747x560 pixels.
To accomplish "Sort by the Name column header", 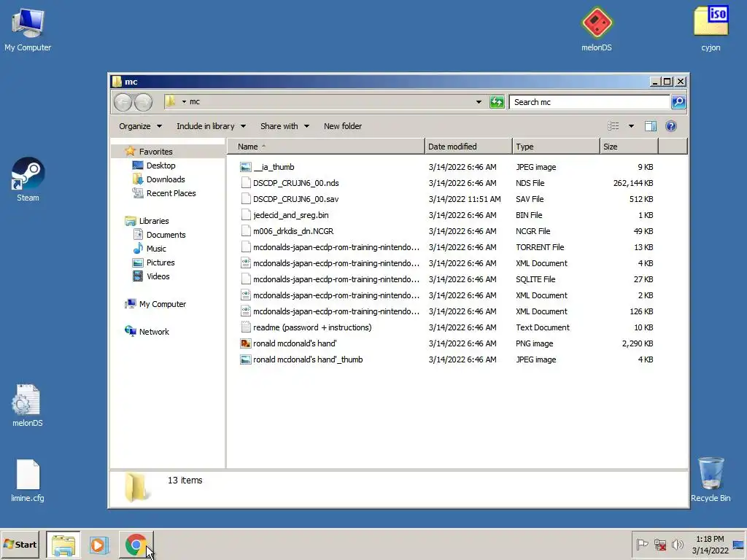I will coord(325,147).
